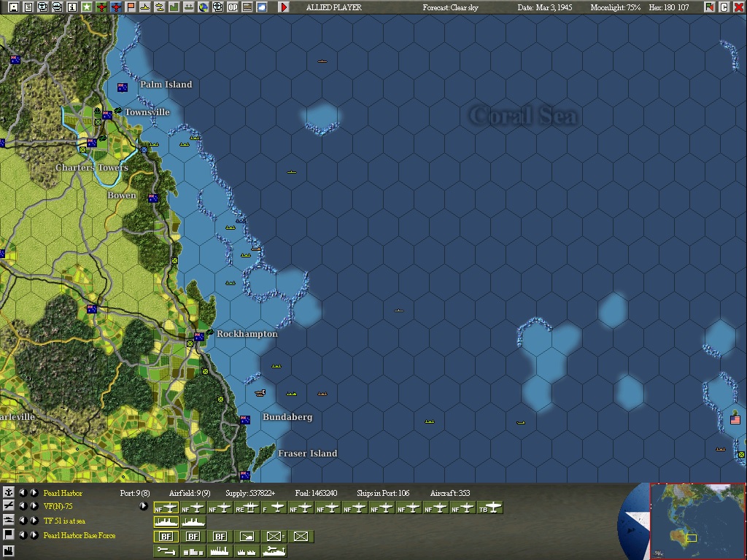Image resolution: width=747 pixels, height=560 pixels.
Task: Open 'TF 51 is at sea' link
Action: tap(64, 521)
